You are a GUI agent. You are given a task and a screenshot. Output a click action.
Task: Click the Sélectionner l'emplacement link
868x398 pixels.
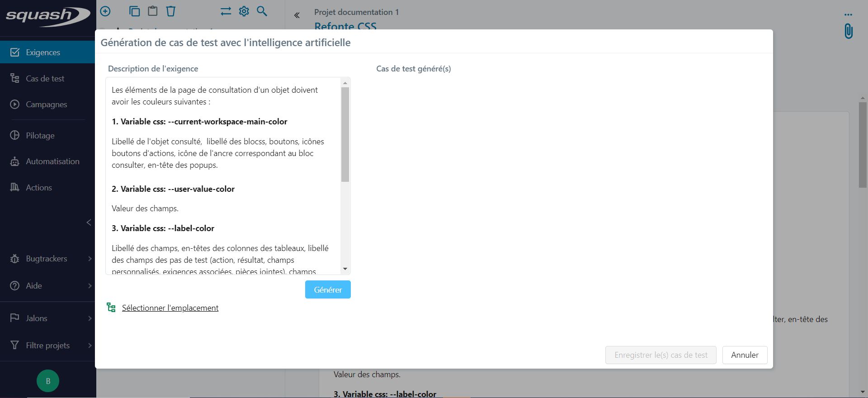170,308
